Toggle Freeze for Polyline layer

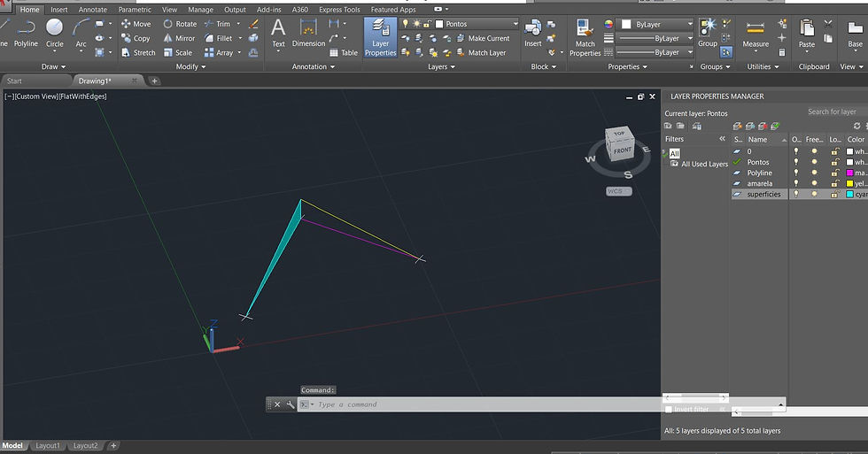coord(814,173)
